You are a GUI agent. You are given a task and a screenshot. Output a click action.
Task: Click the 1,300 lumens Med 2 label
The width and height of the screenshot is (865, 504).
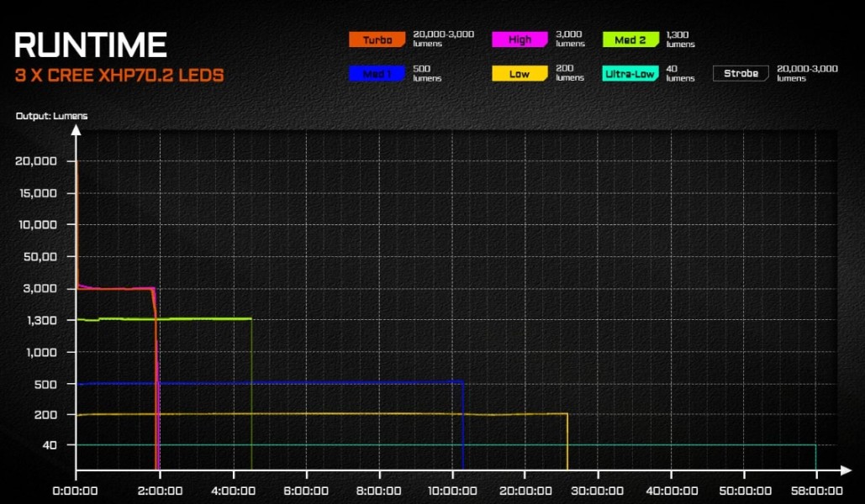pos(681,39)
